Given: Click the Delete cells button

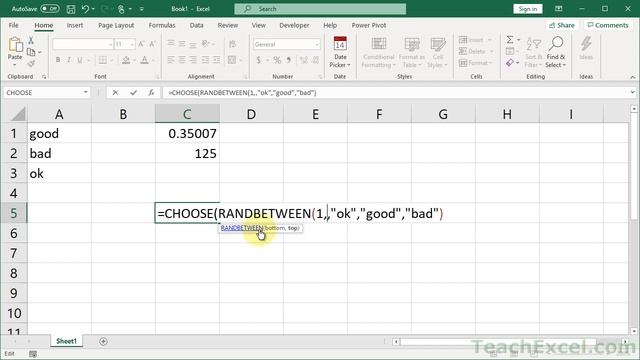Looking at the screenshot, I should coord(475,51).
